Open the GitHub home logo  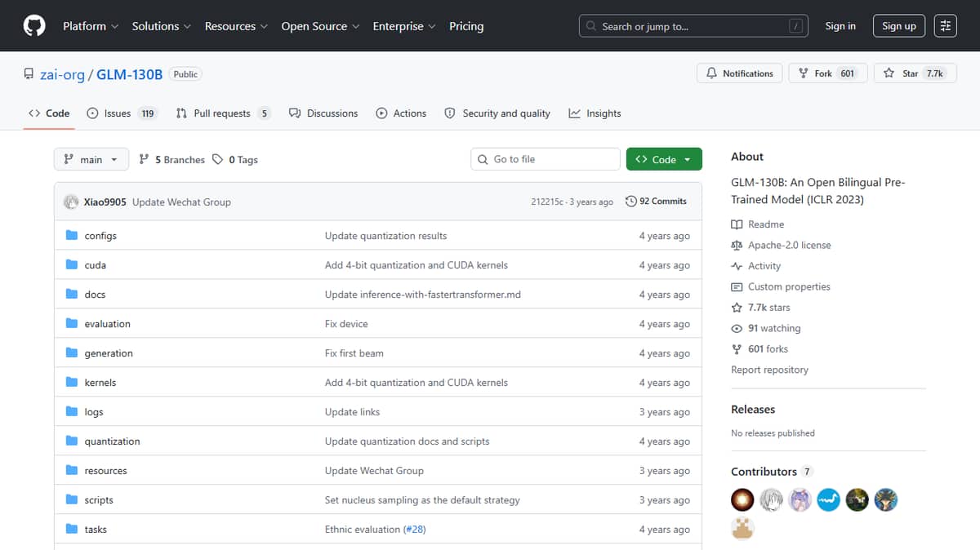tap(34, 26)
